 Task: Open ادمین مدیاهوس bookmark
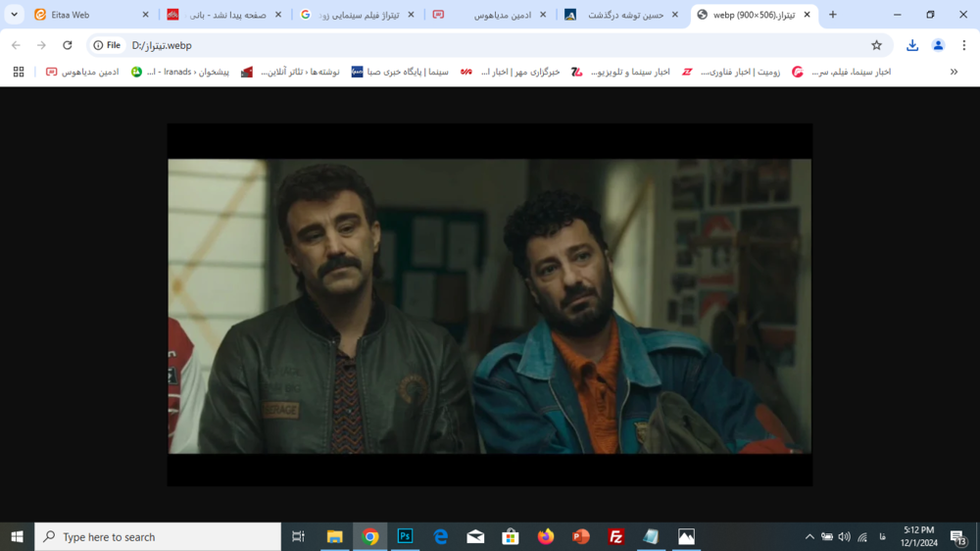(82, 72)
